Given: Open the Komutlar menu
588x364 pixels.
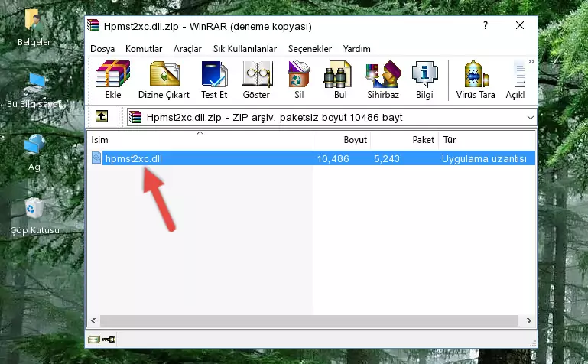Looking at the screenshot, I should click(144, 49).
